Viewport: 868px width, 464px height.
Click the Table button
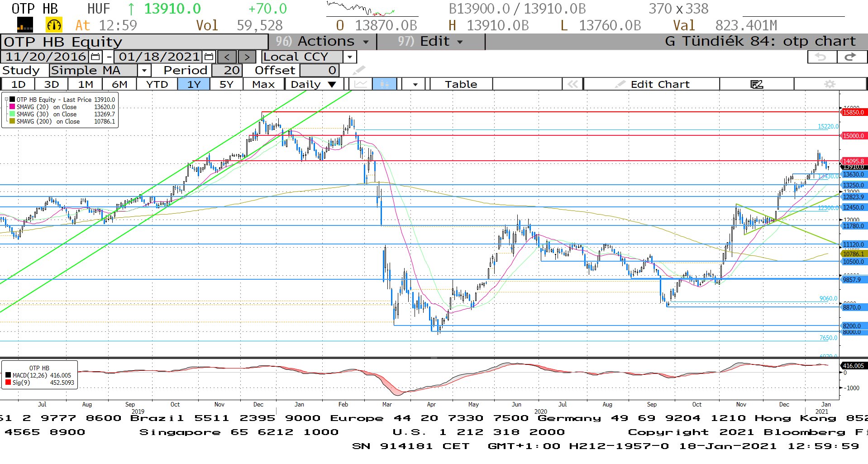(x=461, y=84)
